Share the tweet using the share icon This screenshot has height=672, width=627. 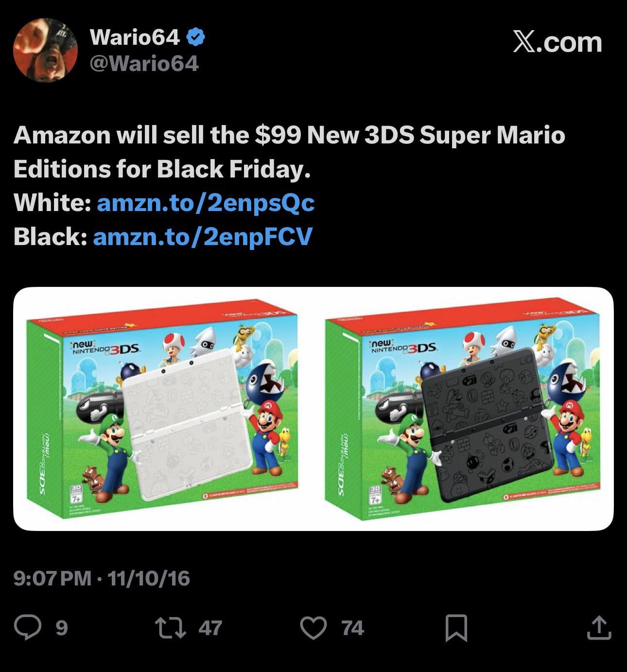pyautogui.click(x=598, y=627)
